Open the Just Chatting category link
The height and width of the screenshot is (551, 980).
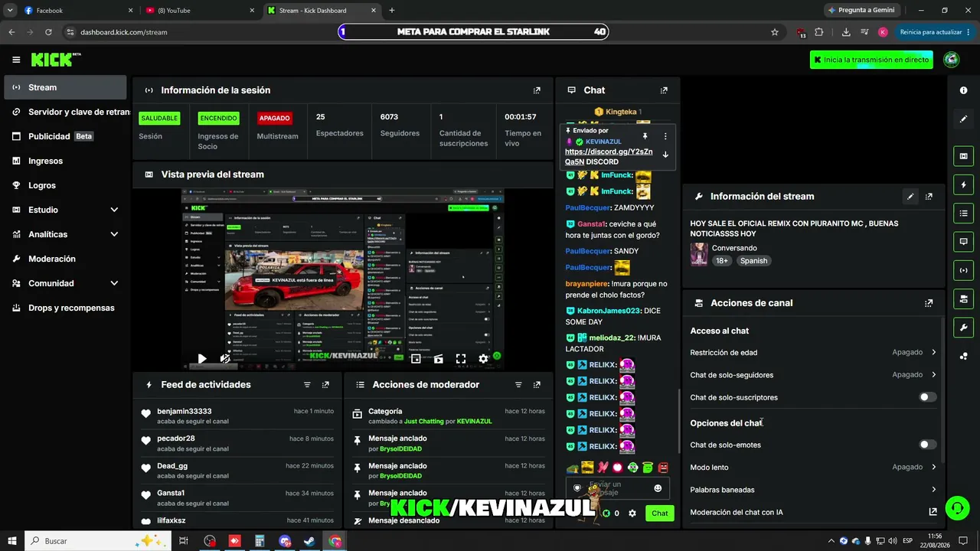click(x=423, y=422)
